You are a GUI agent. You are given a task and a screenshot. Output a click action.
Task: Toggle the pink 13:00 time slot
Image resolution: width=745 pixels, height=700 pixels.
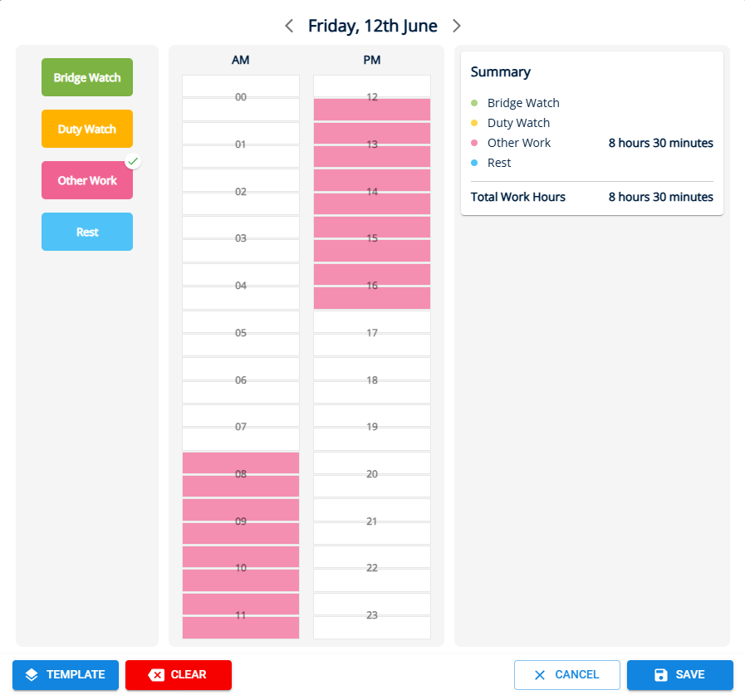click(x=372, y=134)
